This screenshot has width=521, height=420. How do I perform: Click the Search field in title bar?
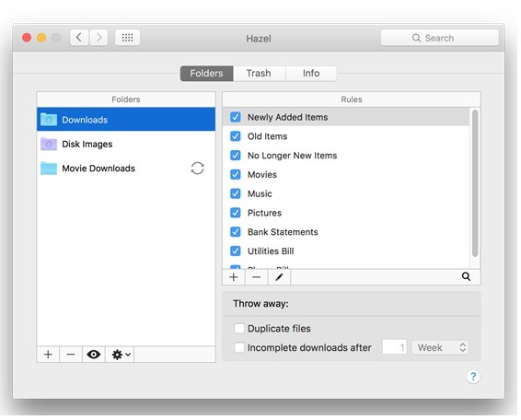[x=440, y=38]
